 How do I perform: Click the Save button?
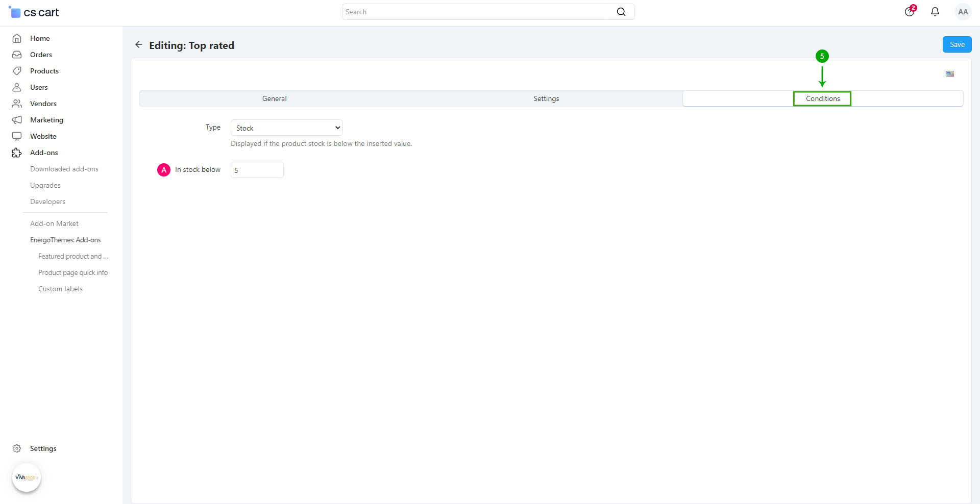coord(957,44)
